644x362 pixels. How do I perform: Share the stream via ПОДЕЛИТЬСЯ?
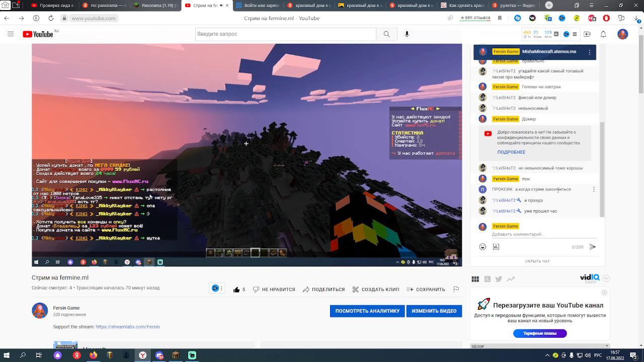click(x=324, y=290)
